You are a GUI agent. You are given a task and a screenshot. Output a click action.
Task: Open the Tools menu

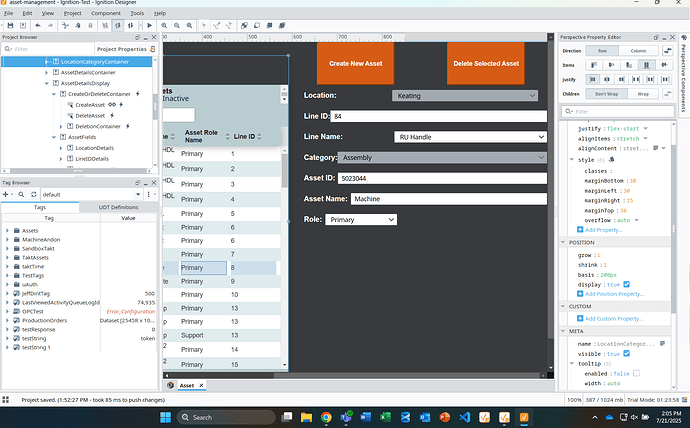[137, 13]
